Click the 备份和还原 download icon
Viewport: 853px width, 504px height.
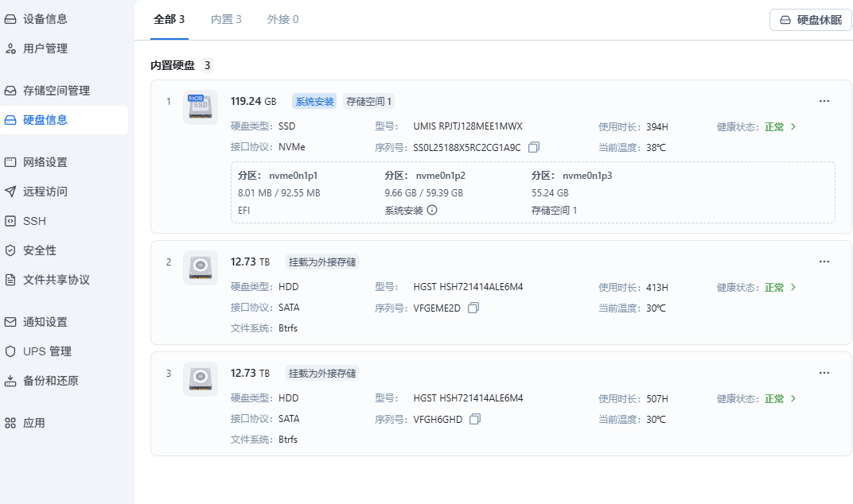click(x=10, y=381)
